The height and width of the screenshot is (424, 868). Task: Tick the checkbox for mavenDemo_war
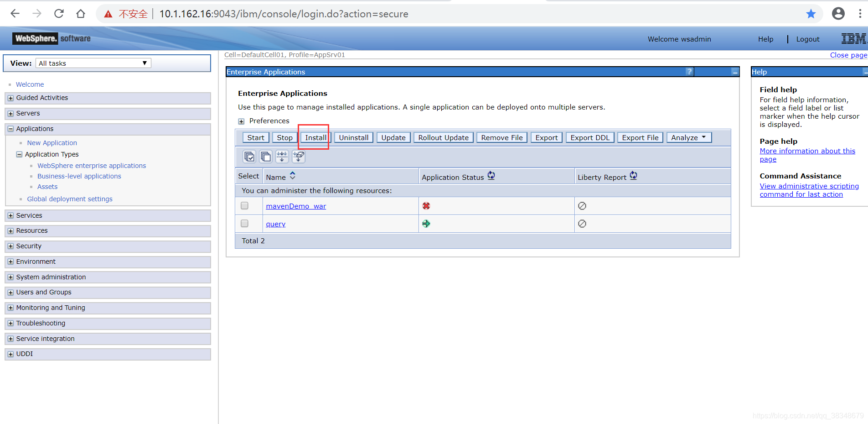tap(244, 206)
